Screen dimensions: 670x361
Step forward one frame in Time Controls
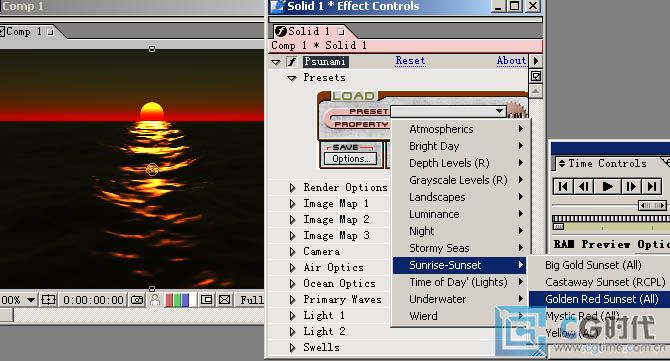[x=631, y=187]
